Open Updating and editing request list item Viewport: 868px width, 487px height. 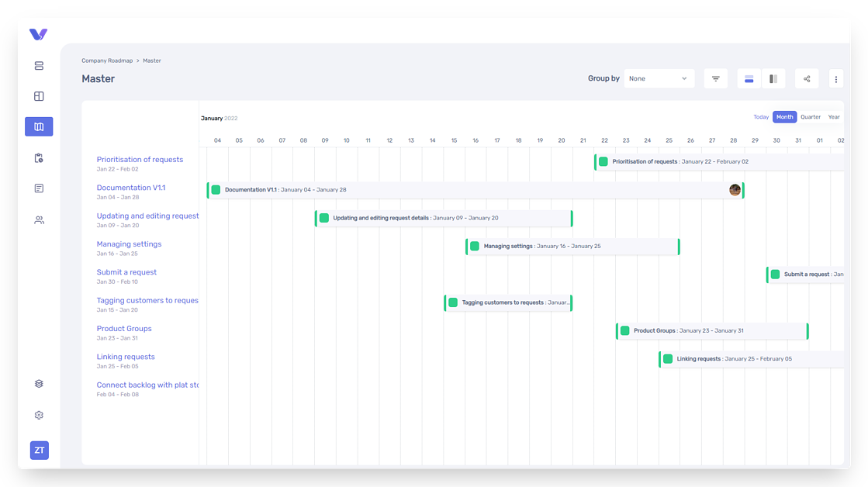coord(147,216)
